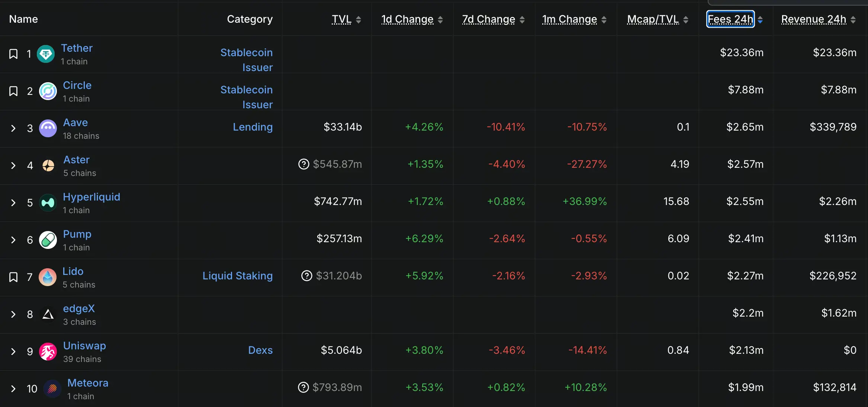Toggle the bookmark for Tether
Image resolution: width=868 pixels, height=407 pixels.
(x=13, y=54)
